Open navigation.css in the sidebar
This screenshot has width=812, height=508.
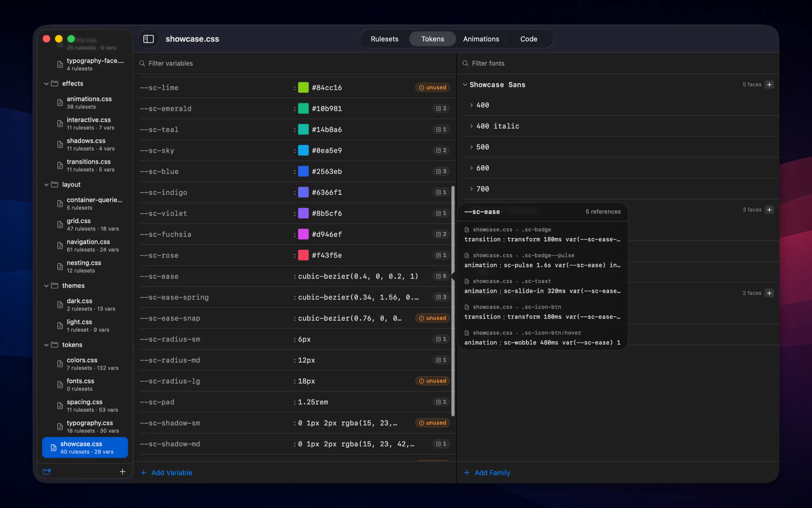pyautogui.click(x=85, y=246)
